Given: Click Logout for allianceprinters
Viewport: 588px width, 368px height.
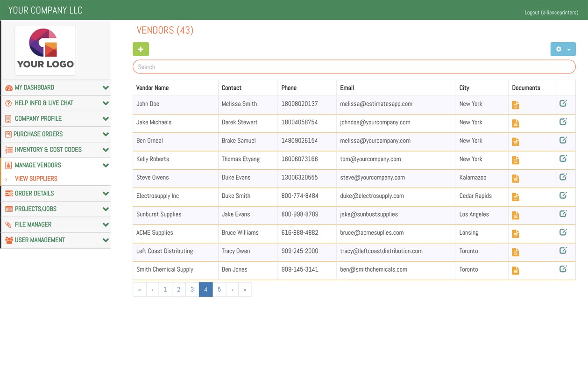Looking at the screenshot, I should [x=551, y=12].
